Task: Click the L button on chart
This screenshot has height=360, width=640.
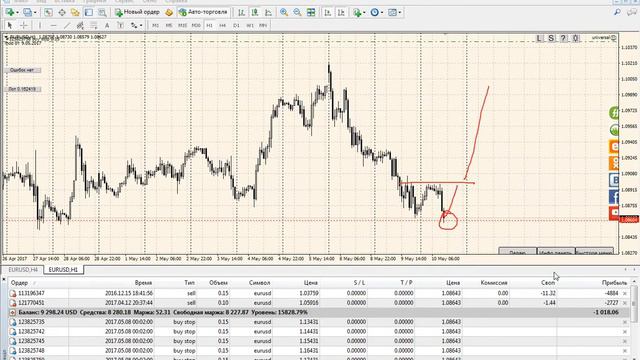Action: click(x=539, y=38)
